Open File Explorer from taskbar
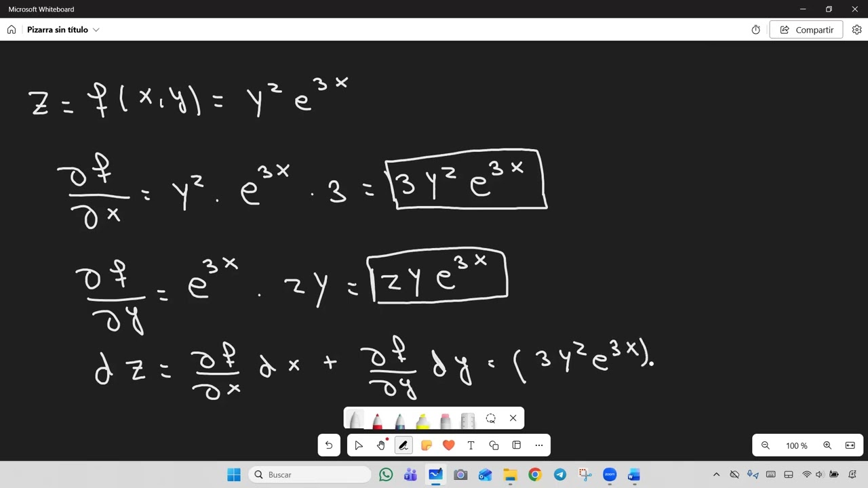868x488 pixels. click(510, 474)
